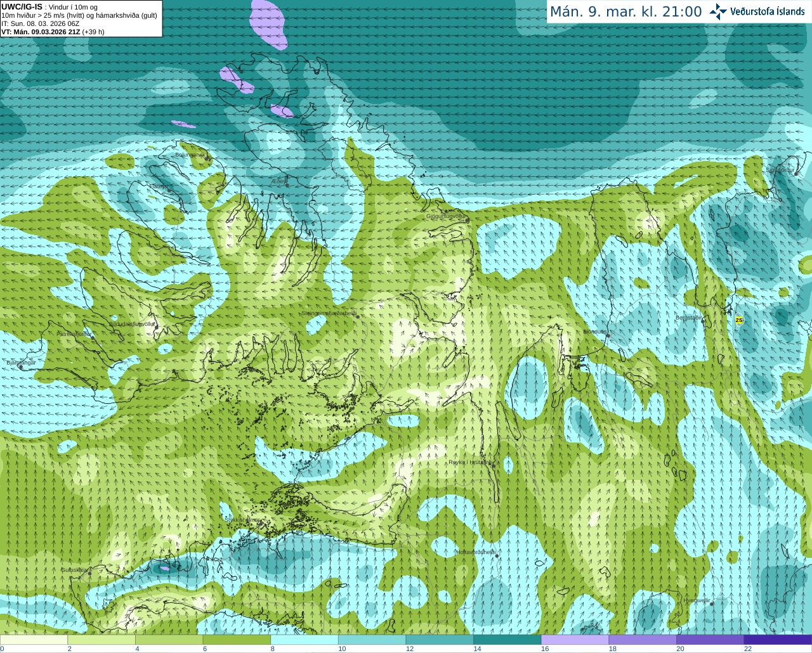Select the Holtavörðuheiði station label
Image resolution: width=812 pixels, height=653 pixels.
point(476,552)
